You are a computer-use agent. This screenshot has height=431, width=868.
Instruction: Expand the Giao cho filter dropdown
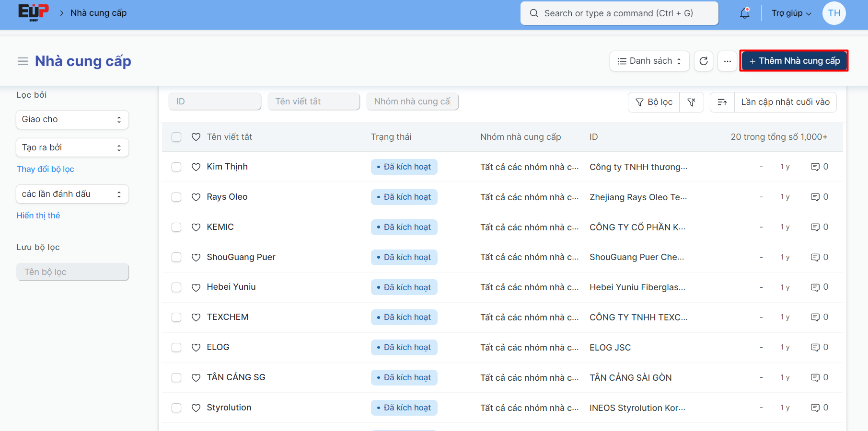[x=72, y=119]
